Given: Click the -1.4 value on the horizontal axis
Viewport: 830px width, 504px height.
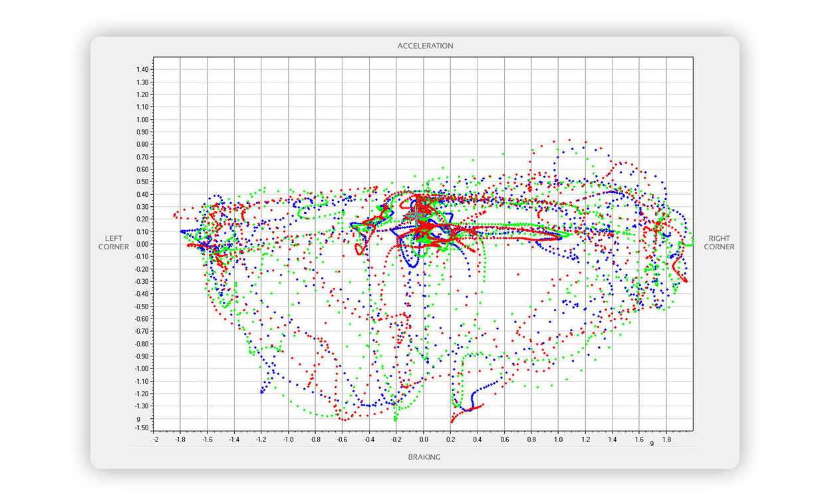Looking at the screenshot, I should tap(234, 440).
